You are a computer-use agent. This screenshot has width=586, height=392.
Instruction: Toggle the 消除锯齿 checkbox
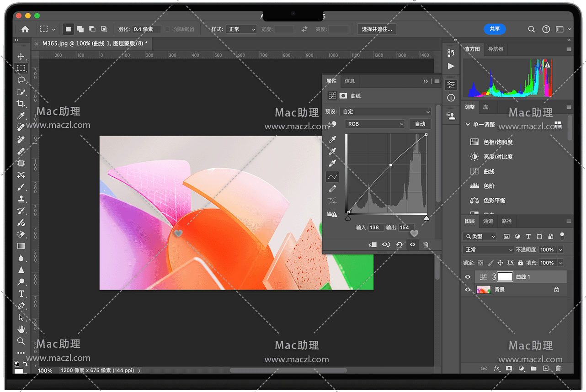coord(167,29)
